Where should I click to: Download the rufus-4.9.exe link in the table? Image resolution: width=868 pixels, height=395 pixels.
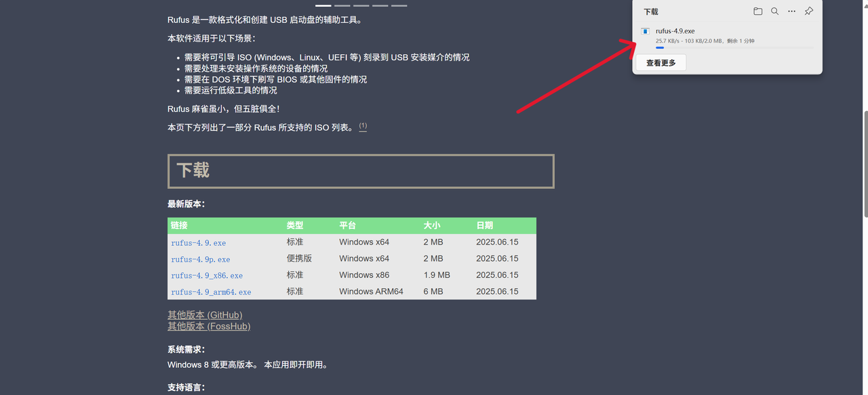pyautogui.click(x=198, y=243)
